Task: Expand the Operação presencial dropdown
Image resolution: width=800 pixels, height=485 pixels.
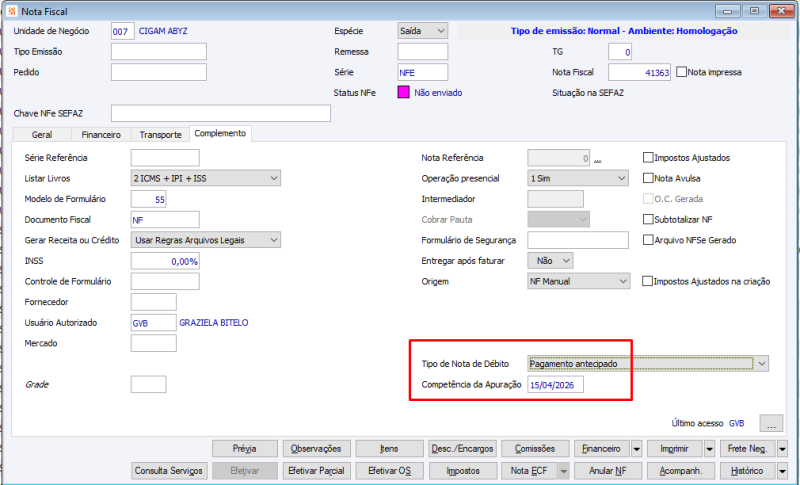Action: coord(578,178)
